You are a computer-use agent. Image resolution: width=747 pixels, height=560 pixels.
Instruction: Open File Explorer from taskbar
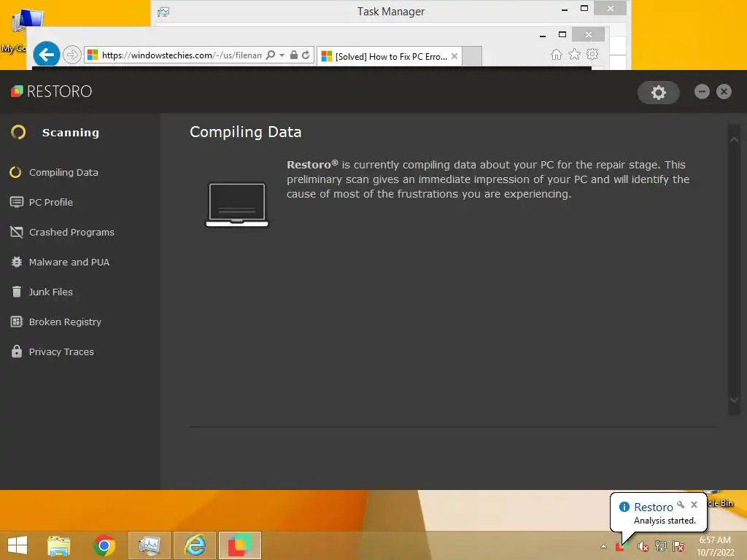pyautogui.click(x=58, y=545)
